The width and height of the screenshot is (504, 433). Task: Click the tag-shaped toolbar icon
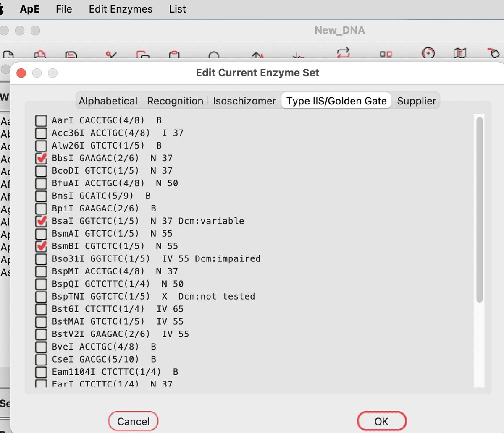(493, 53)
